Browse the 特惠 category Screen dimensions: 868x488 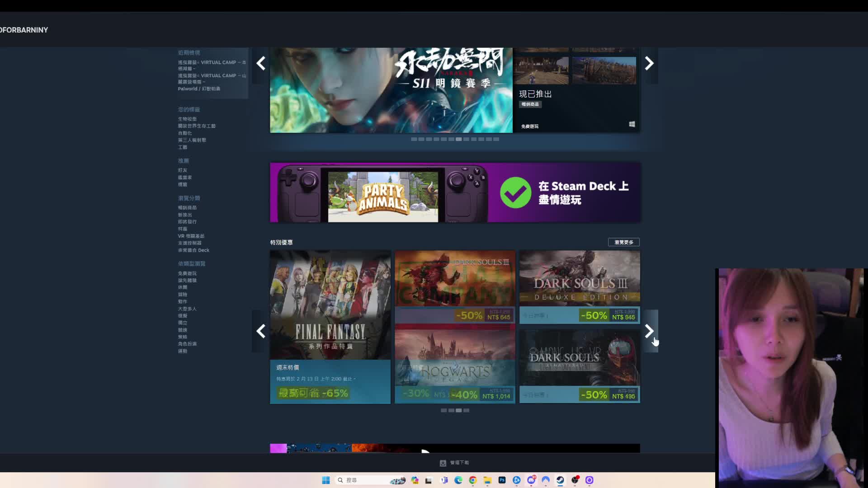pos(183,229)
